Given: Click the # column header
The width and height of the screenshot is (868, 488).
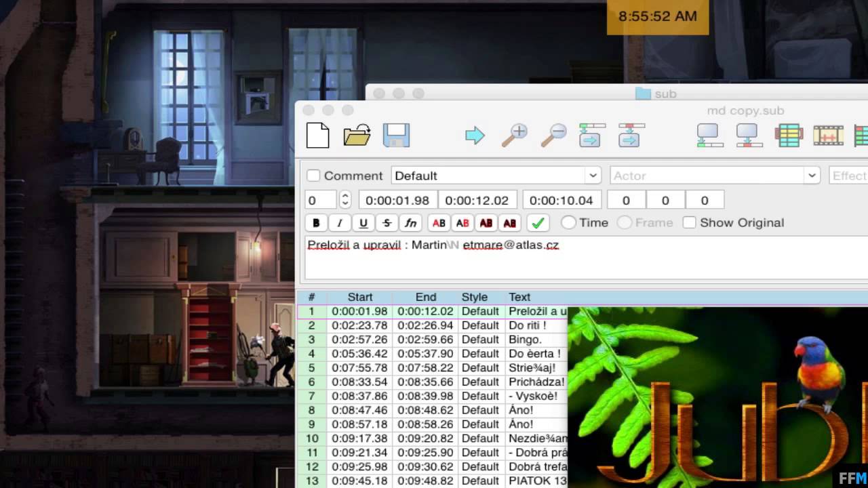Looking at the screenshot, I should pyautogui.click(x=312, y=297).
